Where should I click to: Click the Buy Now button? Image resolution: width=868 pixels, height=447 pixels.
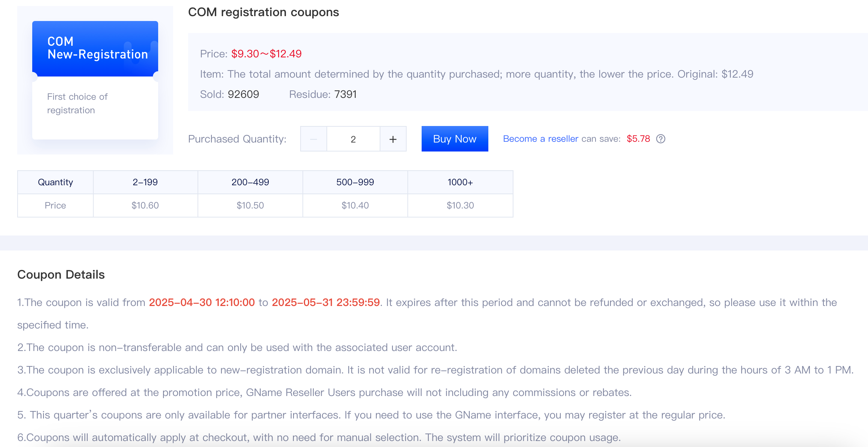coord(455,139)
